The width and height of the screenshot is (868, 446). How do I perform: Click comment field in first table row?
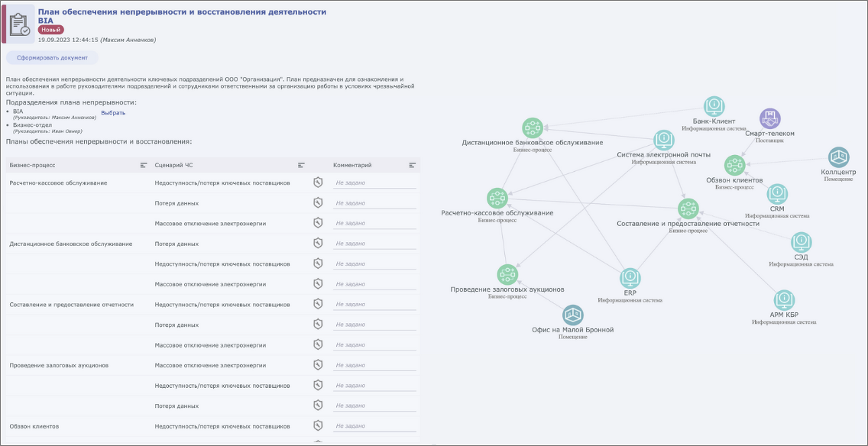coord(374,183)
